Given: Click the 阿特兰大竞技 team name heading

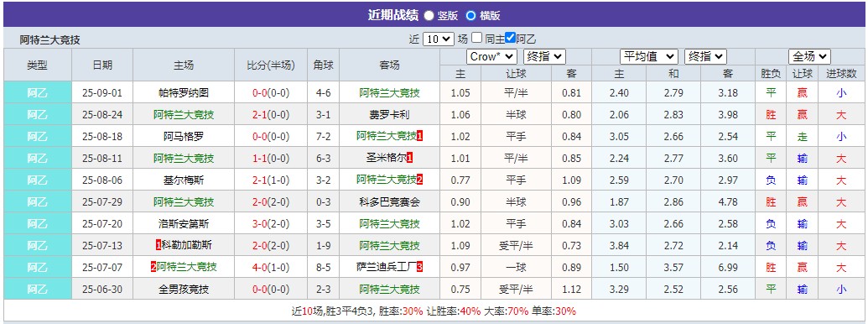Looking at the screenshot, I should pos(49,40).
